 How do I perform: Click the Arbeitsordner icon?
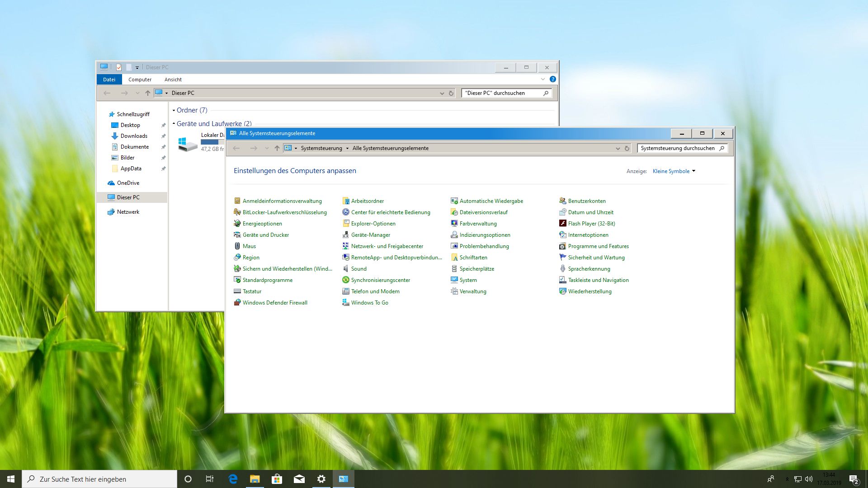(345, 201)
